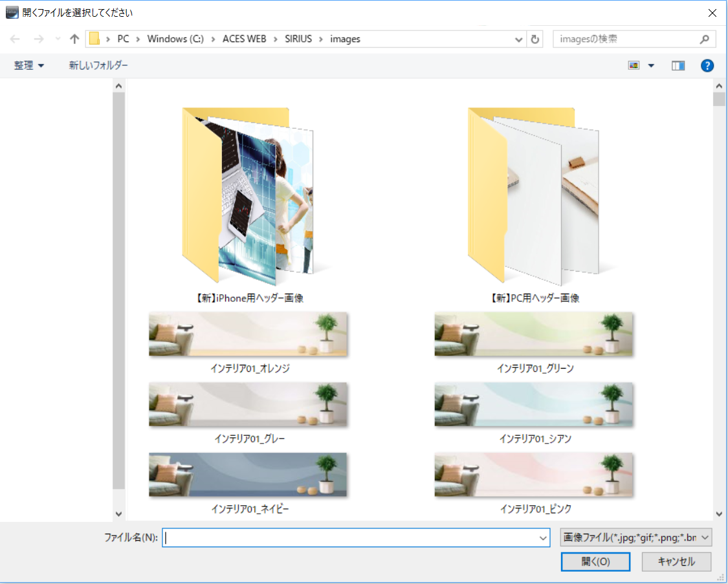
Task: Change view with the view icon
Action: point(634,65)
